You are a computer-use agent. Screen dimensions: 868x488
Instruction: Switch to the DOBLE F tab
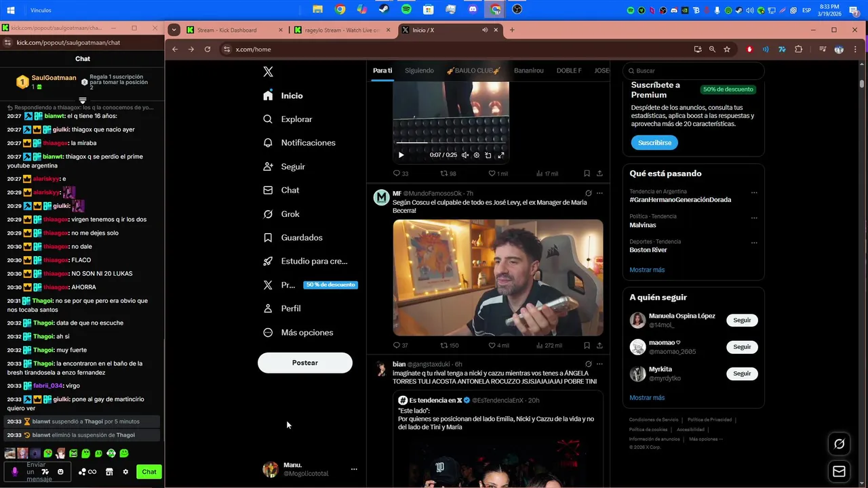569,70
